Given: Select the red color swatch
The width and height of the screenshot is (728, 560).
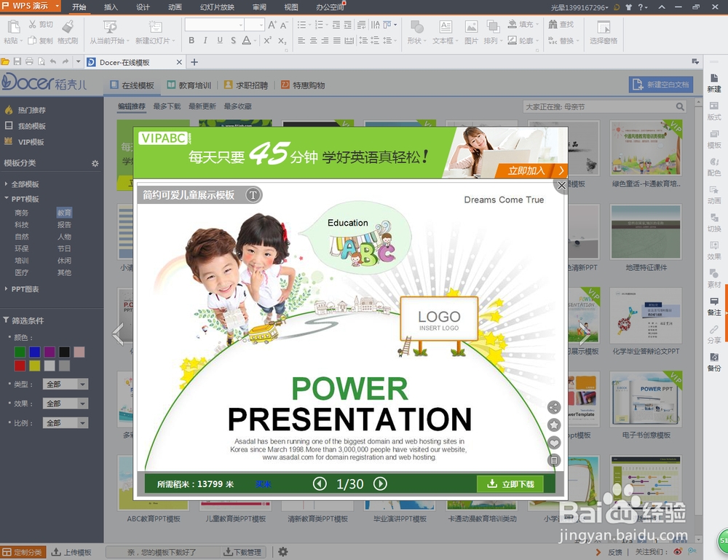Looking at the screenshot, I should tap(20, 366).
